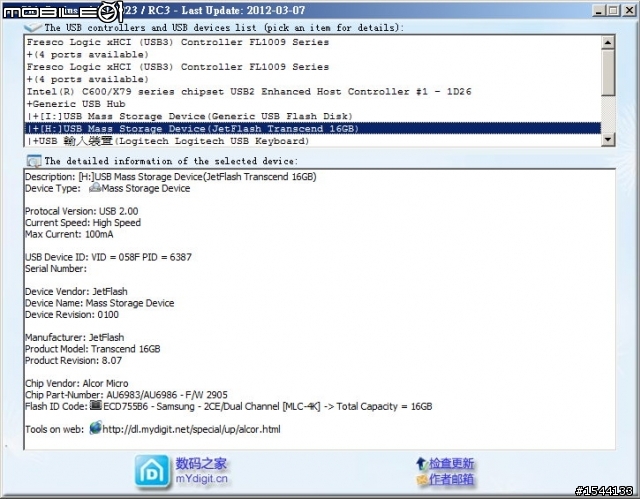Click the flash chip icon by Flash ID Code
640x499 pixels.
pos(96,405)
